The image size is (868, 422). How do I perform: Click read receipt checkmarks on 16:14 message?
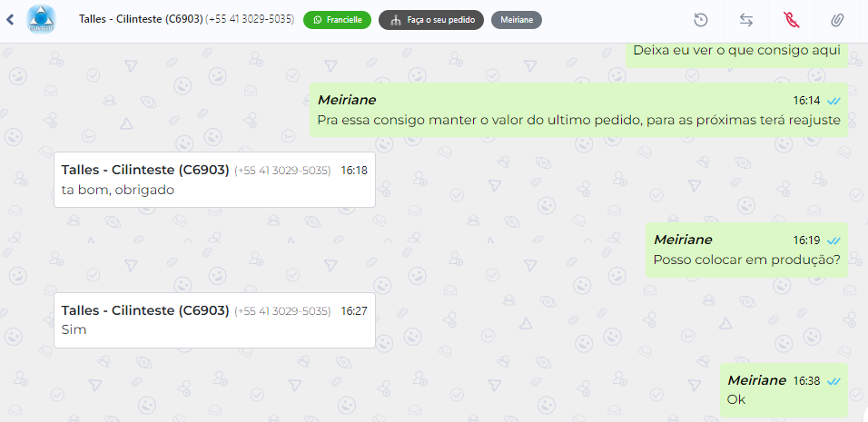pyautogui.click(x=833, y=102)
